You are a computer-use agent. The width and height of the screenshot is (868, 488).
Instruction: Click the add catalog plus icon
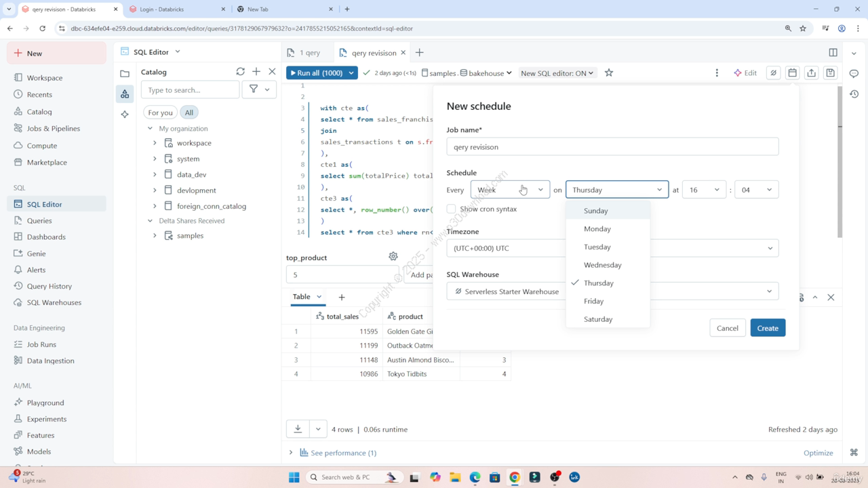pos(256,71)
